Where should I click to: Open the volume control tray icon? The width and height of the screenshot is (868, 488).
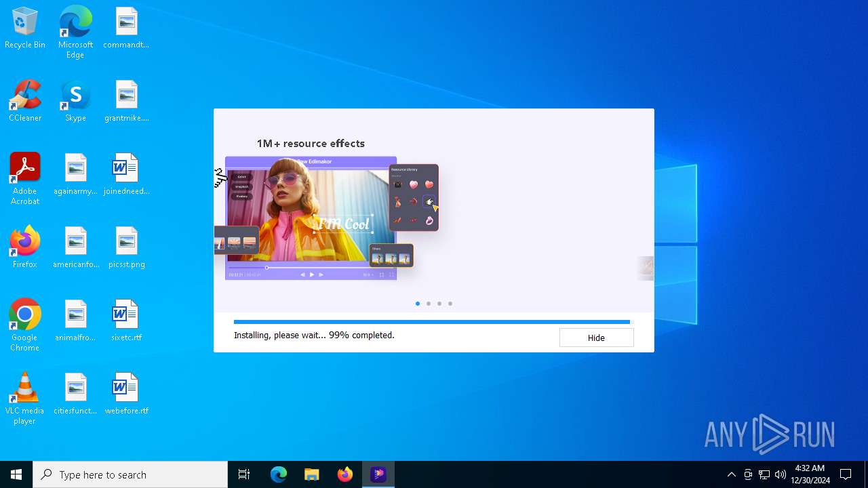click(781, 474)
